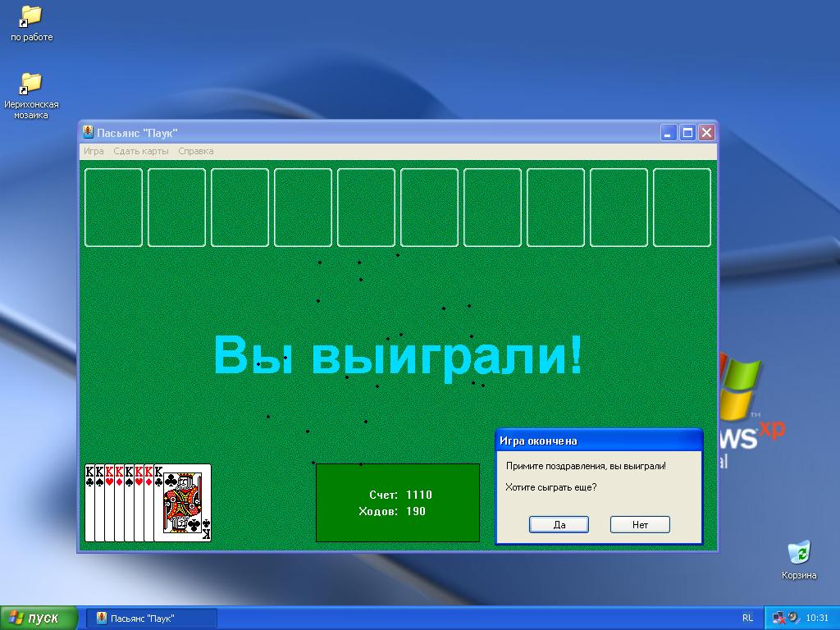Click the 10:31 taskbar clock
The height and width of the screenshot is (630, 840).
point(817,619)
